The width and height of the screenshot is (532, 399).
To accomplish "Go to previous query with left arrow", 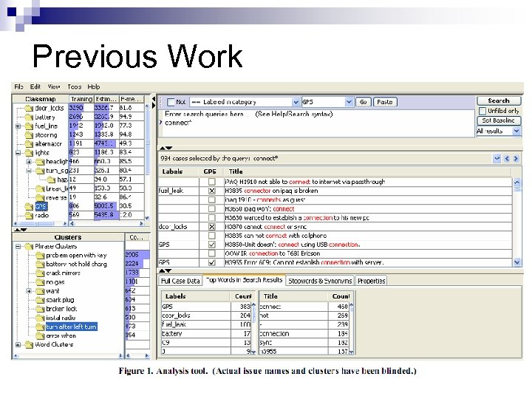I will tap(507, 158).
